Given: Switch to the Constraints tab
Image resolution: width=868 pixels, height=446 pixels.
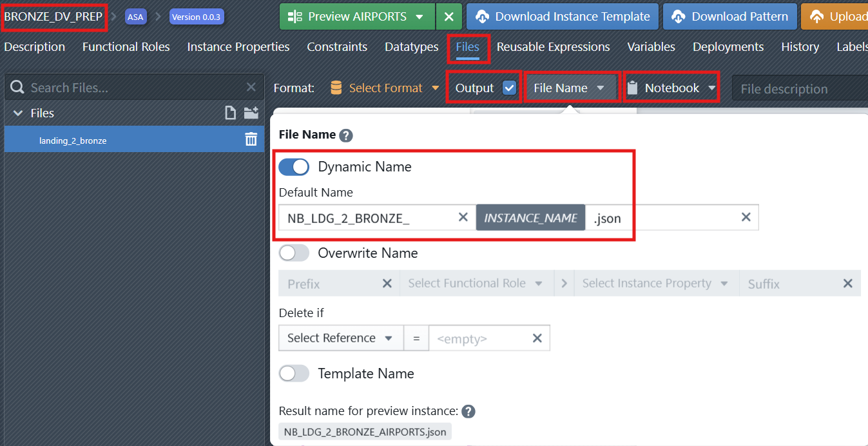Looking at the screenshot, I should coord(337,47).
